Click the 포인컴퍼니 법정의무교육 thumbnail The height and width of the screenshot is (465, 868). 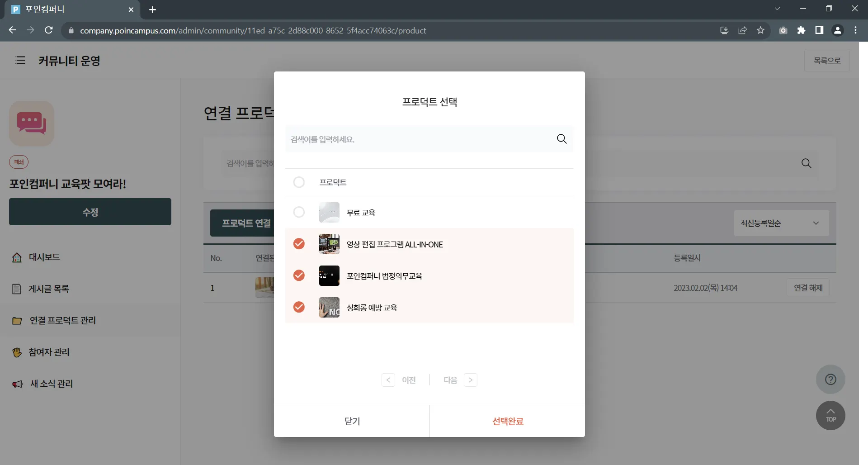click(329, 275)
